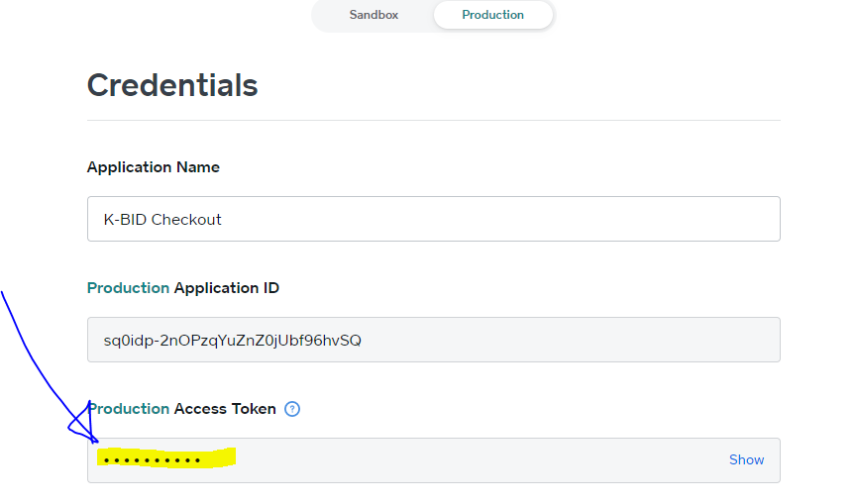Click the Application Name label

(154, 167)
